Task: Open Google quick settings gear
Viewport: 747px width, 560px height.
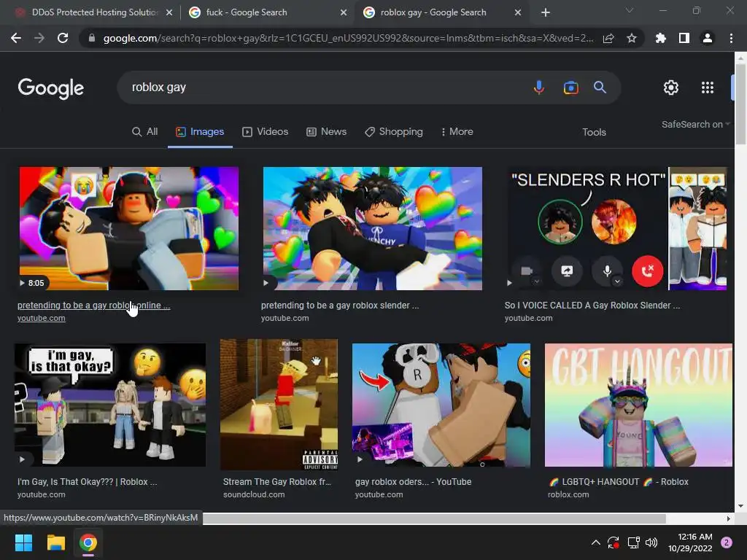Action: 671,87
